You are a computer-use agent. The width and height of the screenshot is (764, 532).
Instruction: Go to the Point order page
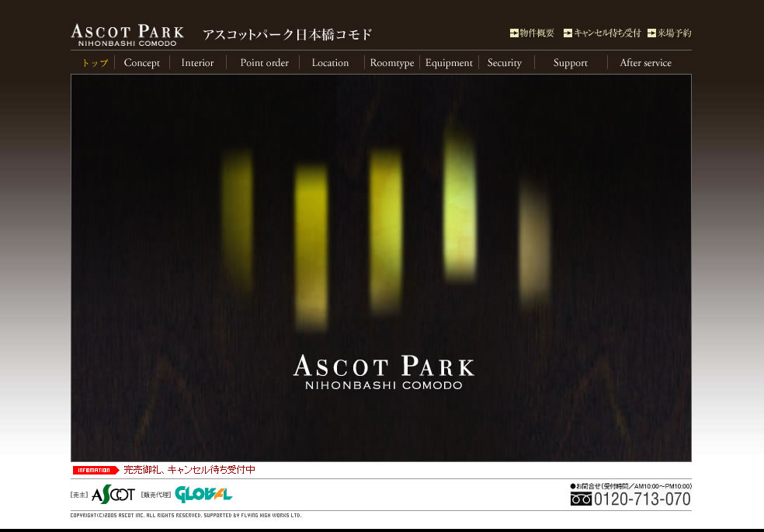(264, 63)
